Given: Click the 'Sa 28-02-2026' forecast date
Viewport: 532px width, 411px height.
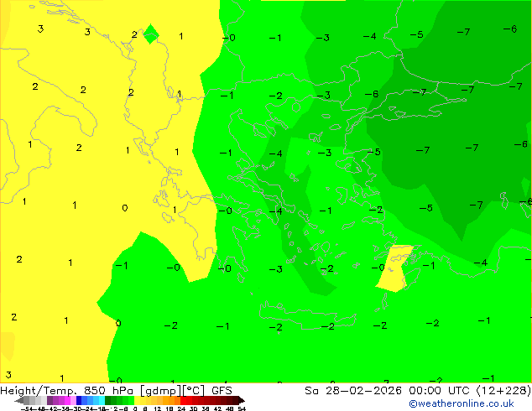Looking at the screenshot, I should pyautogui.click(x=353, y=391).
